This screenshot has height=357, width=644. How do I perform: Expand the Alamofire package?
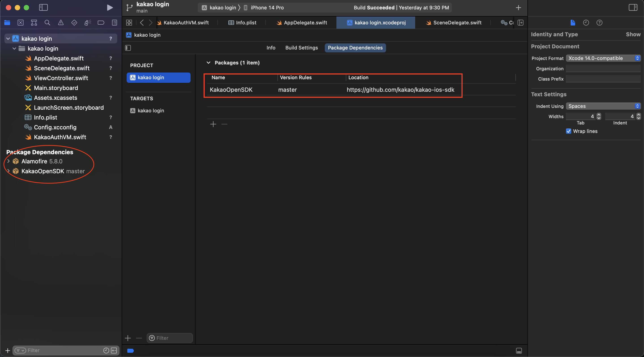pos(8,161)
